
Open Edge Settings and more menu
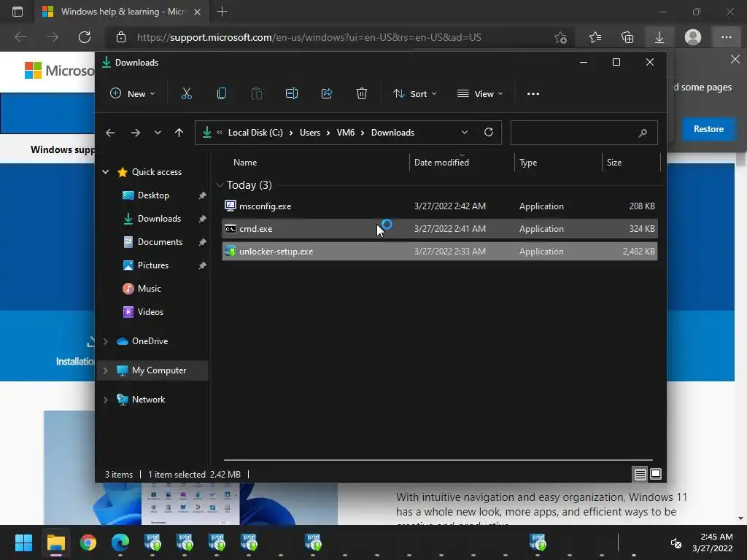727,37
